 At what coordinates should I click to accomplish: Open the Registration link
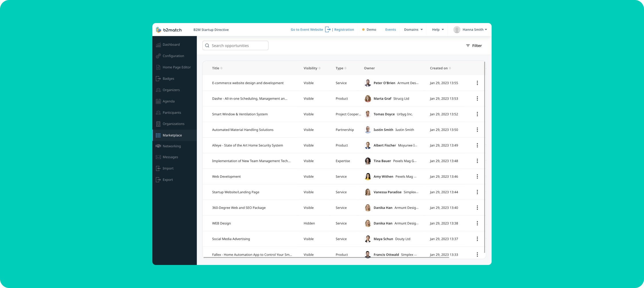344,30
